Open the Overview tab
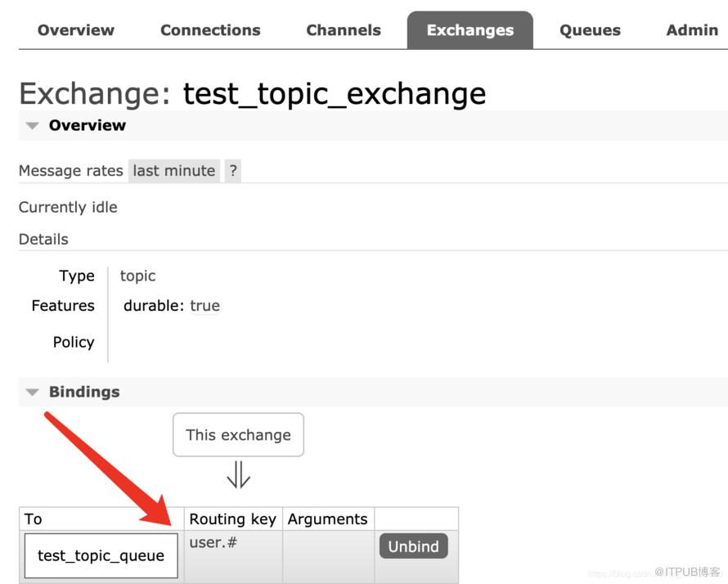The image size is (728, 584). point(76,30)
